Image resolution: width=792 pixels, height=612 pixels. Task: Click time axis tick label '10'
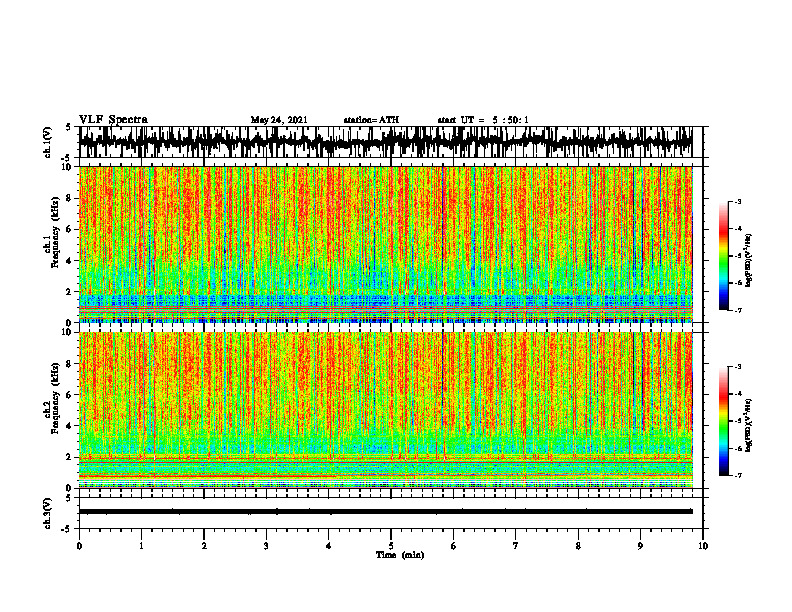point(703,546)
